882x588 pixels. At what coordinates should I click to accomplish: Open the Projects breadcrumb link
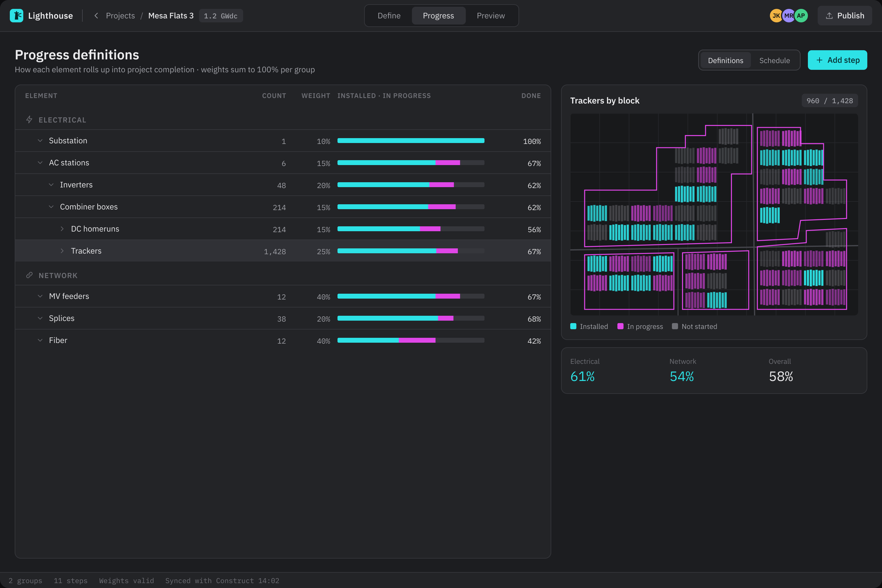tap(120, 16)
